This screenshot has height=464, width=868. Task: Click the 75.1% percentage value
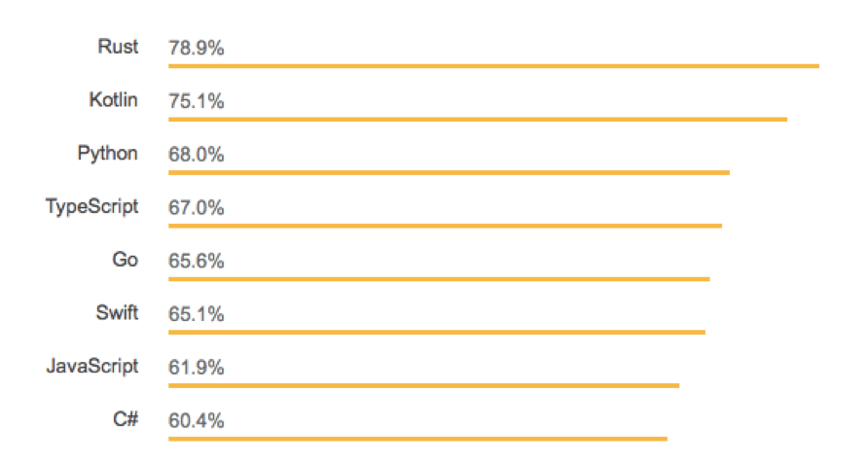(x=196, y=101)
